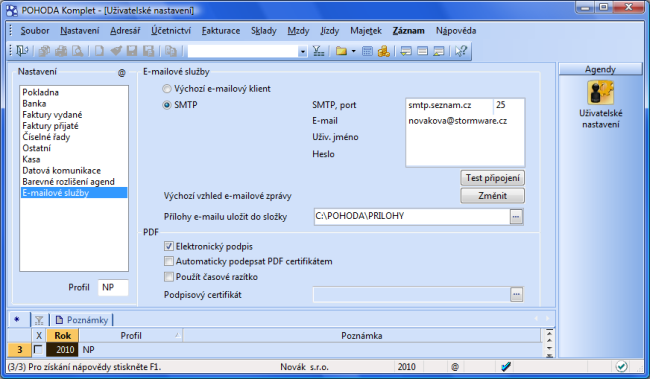
Task: Open the Nápověda menu
Action: pos(456,31)
